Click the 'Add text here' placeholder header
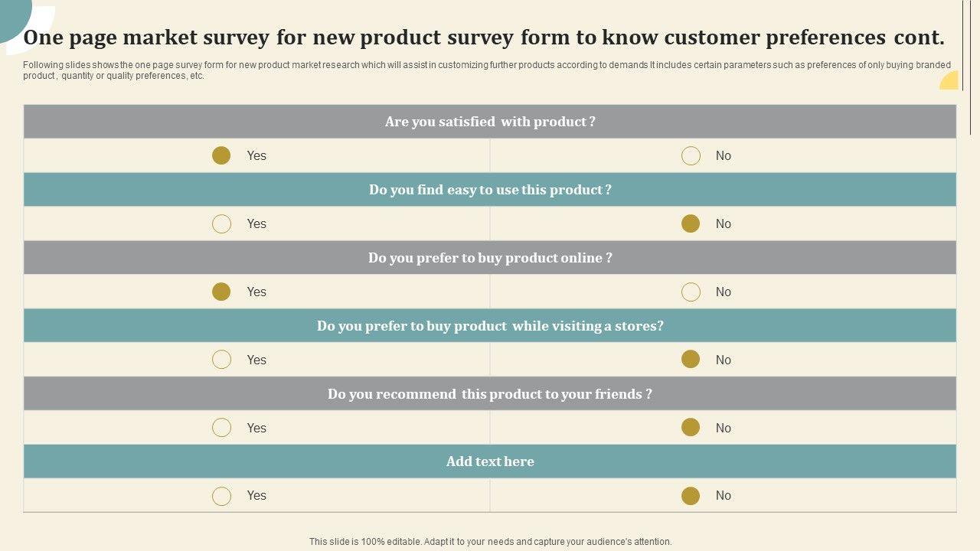This screenshot has height=551, width=980. click(x=490, y=461)
